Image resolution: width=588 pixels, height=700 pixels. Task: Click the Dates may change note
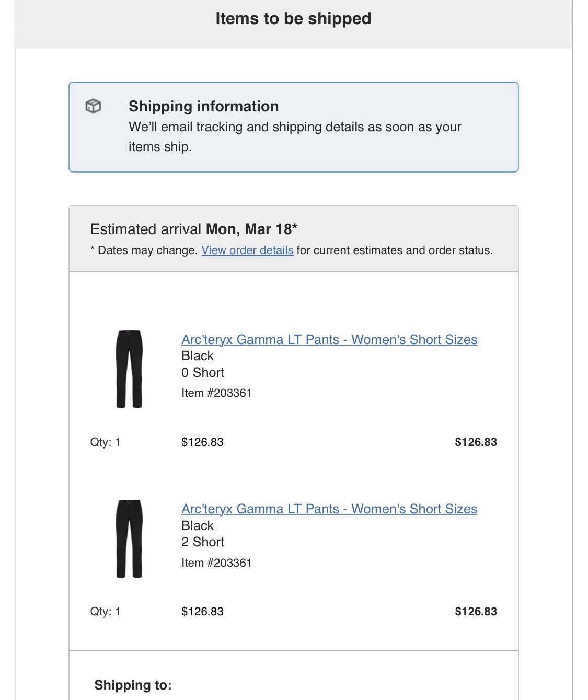pyautogui.click(x=292, y=250)
